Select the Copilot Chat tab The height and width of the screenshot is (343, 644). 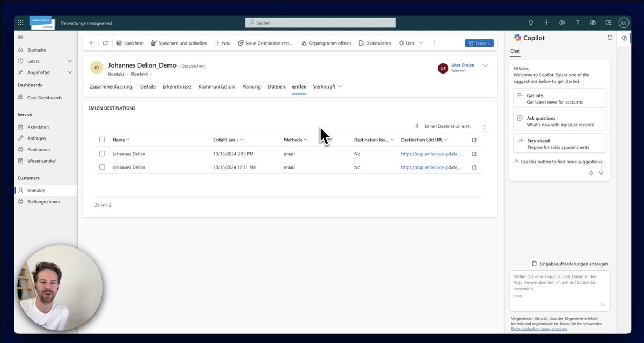coord(515,52)
